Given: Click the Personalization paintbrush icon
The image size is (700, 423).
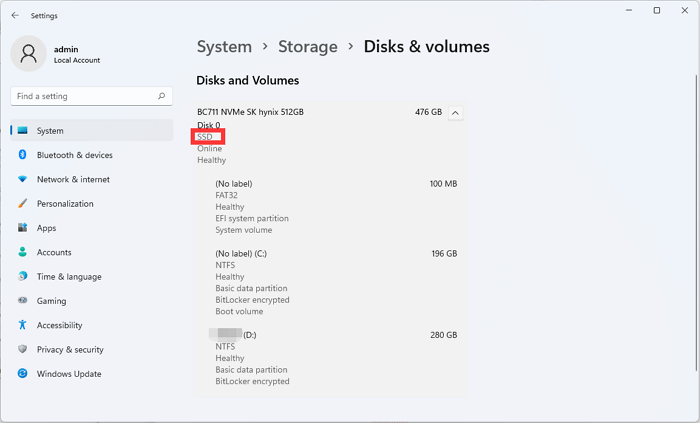Looking at the screenshot, I should point(22,204).
